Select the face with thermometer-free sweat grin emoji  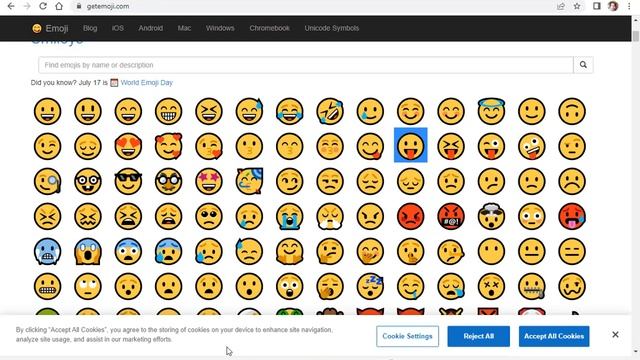[249, 111]
